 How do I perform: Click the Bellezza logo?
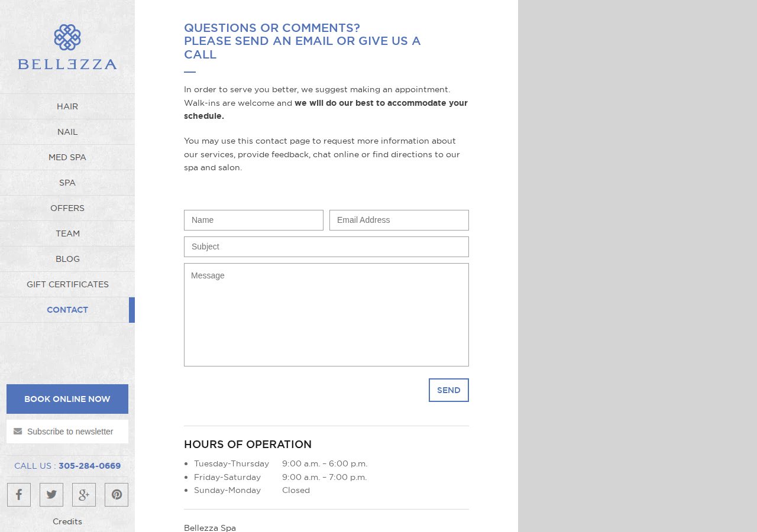pyautogui.click(x=67, y=47)
